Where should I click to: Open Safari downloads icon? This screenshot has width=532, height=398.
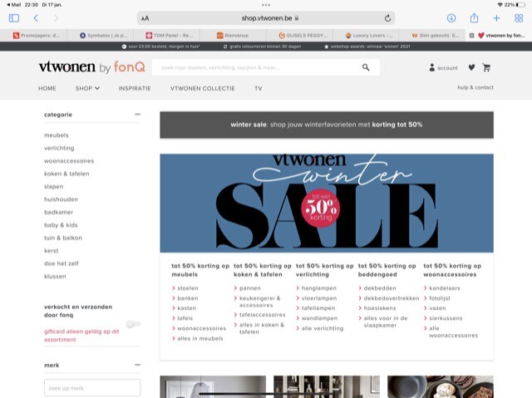click(451, 18)
